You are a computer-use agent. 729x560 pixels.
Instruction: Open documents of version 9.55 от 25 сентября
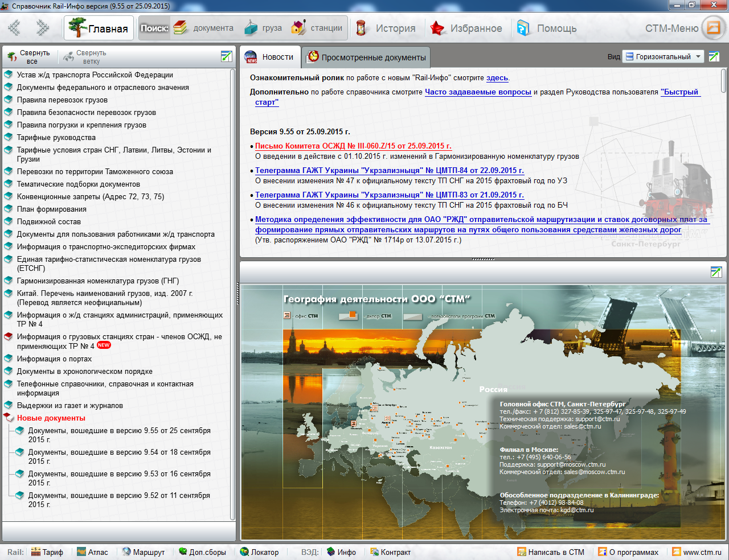click(119, 435)
